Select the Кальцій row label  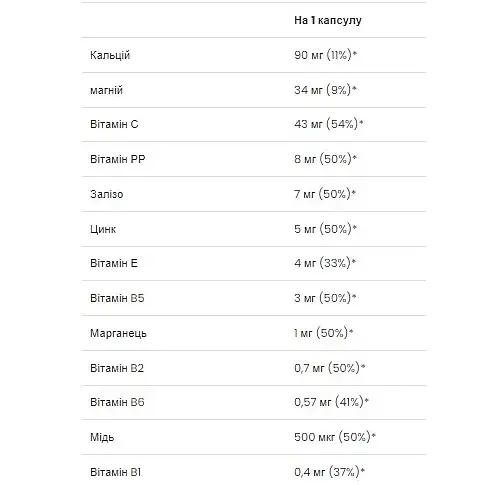110,55
